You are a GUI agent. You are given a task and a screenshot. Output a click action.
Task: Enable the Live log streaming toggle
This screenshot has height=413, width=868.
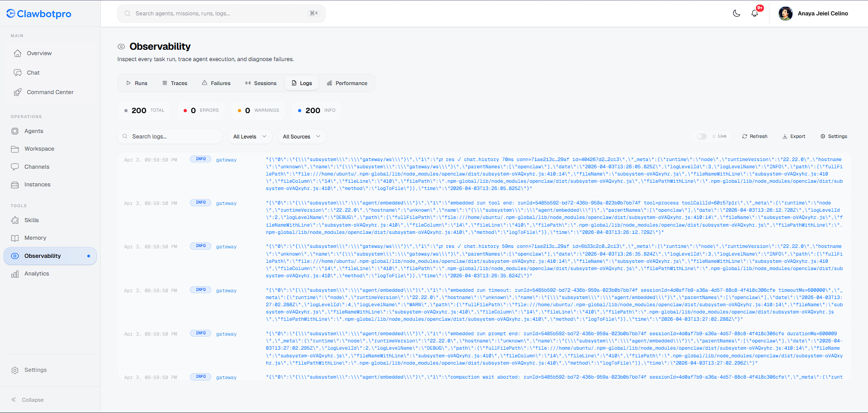[701, 136]
